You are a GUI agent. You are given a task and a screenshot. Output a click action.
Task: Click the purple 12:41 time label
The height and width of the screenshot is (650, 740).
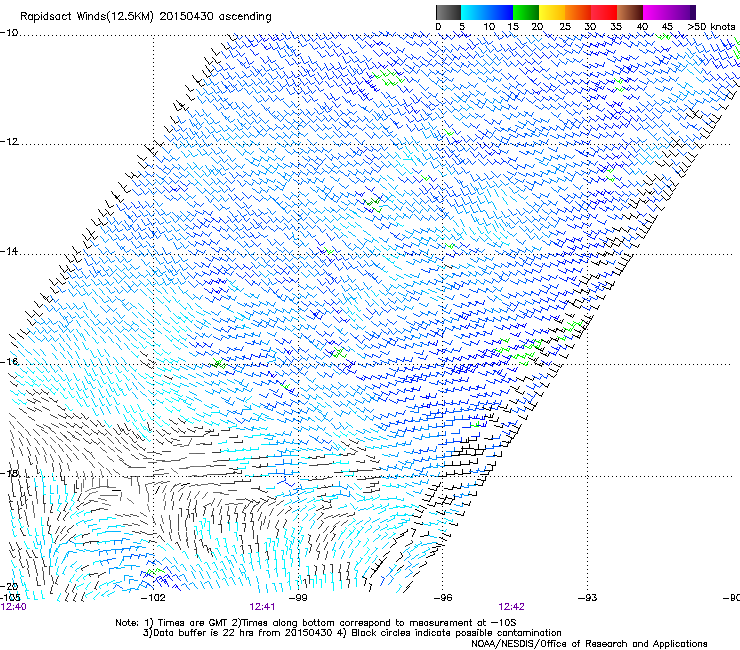point(262,607)
